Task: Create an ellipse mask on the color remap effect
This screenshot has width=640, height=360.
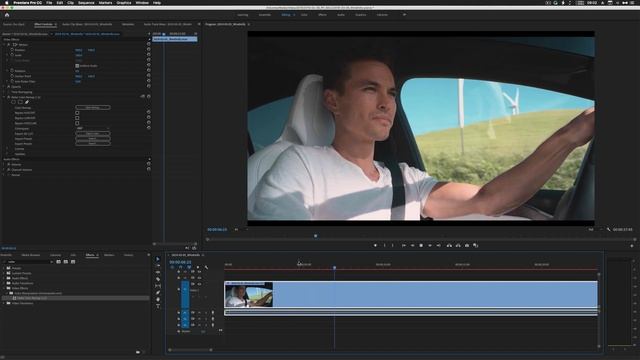Action: (13, 102)
